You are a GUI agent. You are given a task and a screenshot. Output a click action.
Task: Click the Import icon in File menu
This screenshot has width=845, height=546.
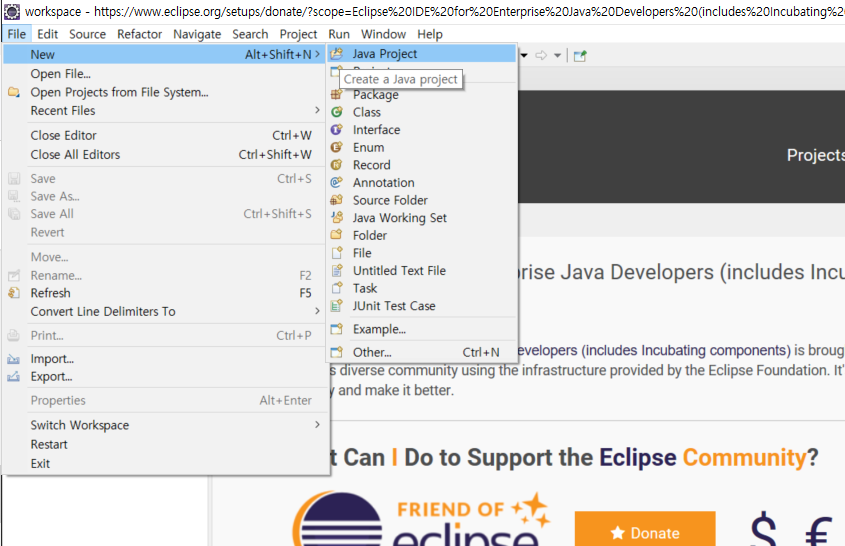[x=14, y=358]
